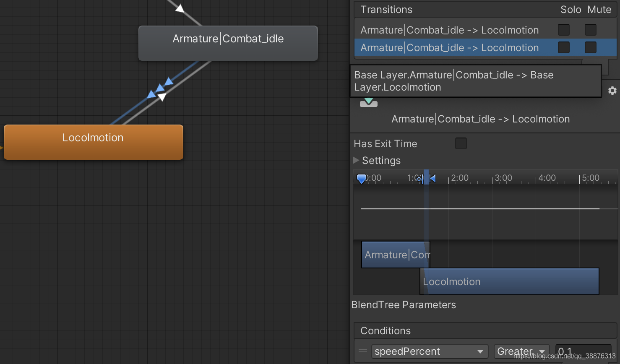Screen dimensions: 620x364
Task: Click the white transition arrow toward Locolmotion
Action: pos(162,97)
